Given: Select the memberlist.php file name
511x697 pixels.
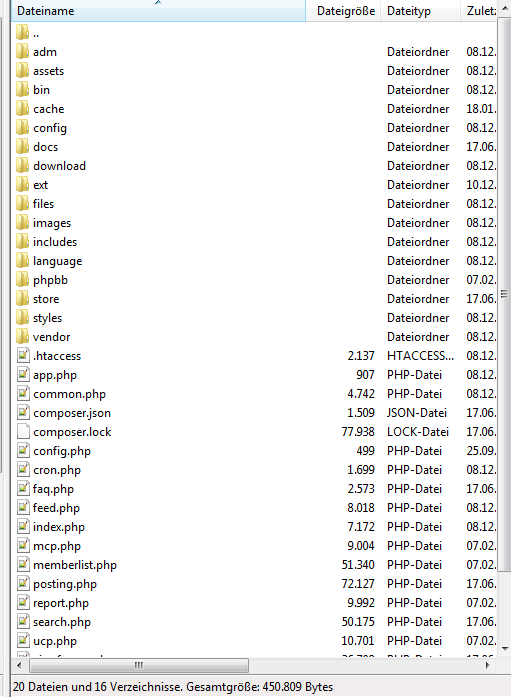Looking at the screenshot, I should [x=75, y=565].
